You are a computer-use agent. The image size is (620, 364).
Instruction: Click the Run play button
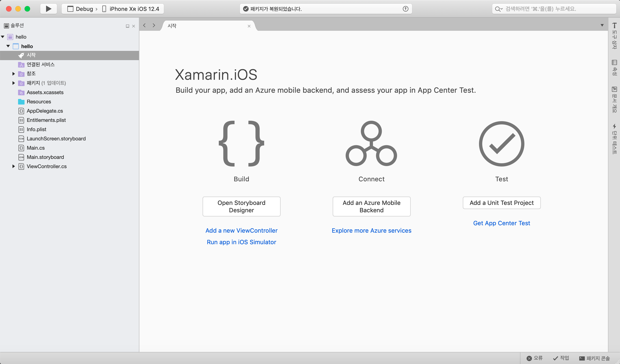click(48, 9)
